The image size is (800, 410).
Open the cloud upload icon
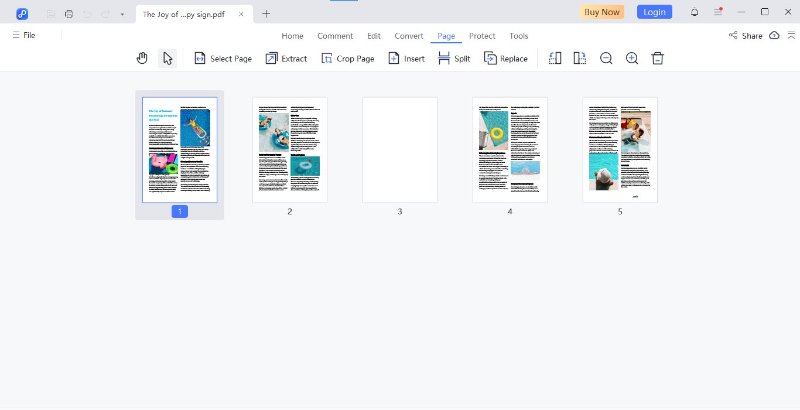tap(774, 35)
